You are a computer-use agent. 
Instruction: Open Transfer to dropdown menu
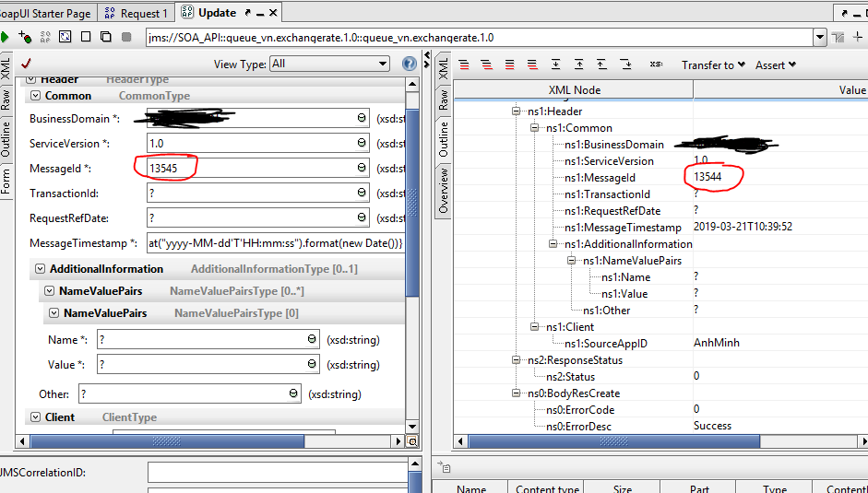pos(713,65)
